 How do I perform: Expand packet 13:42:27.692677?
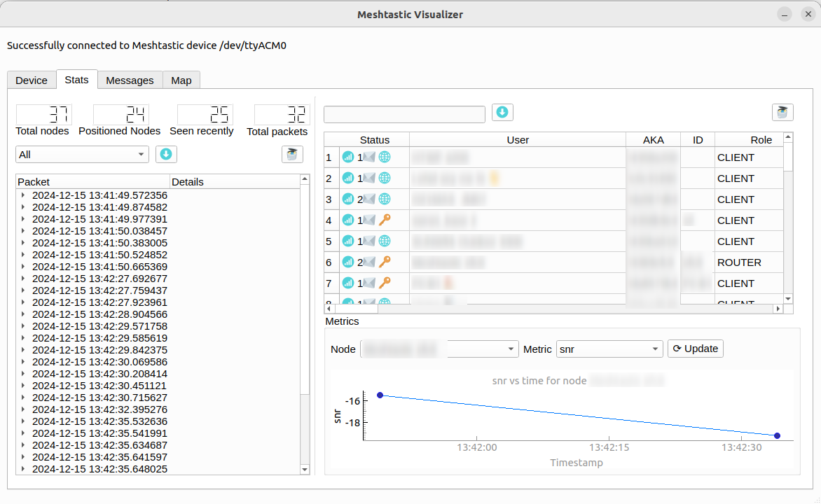(x=23, y=279)
